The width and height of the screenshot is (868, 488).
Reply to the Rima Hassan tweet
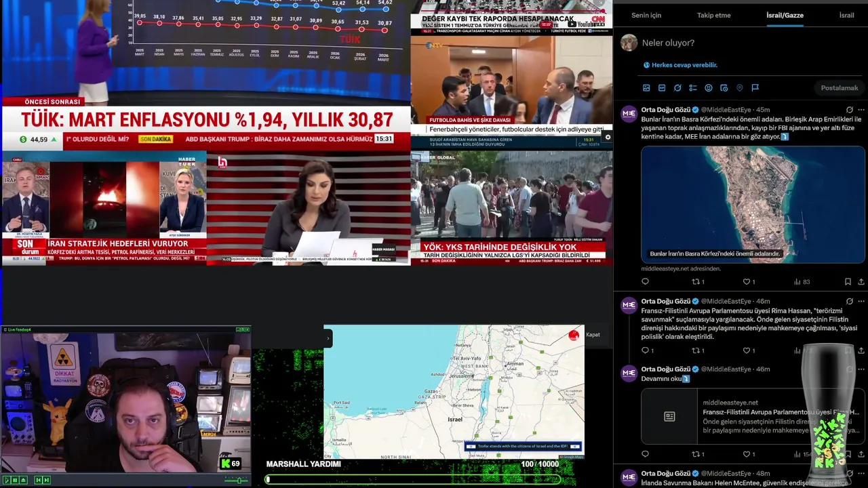click(x=648, y=350)
